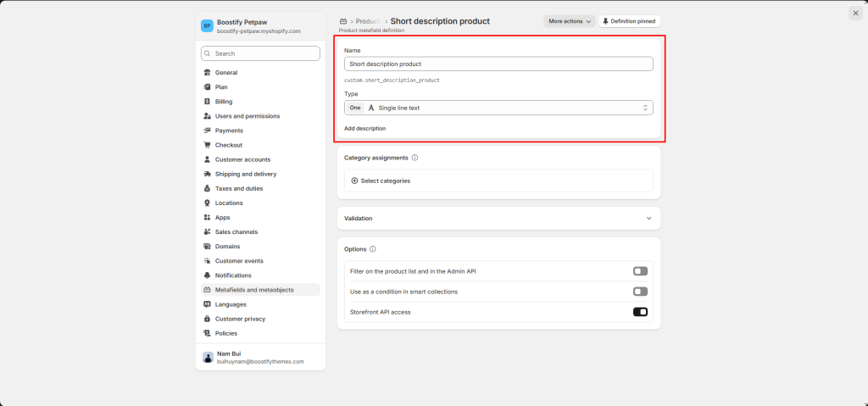Click the settings Search field

[260, 53]
